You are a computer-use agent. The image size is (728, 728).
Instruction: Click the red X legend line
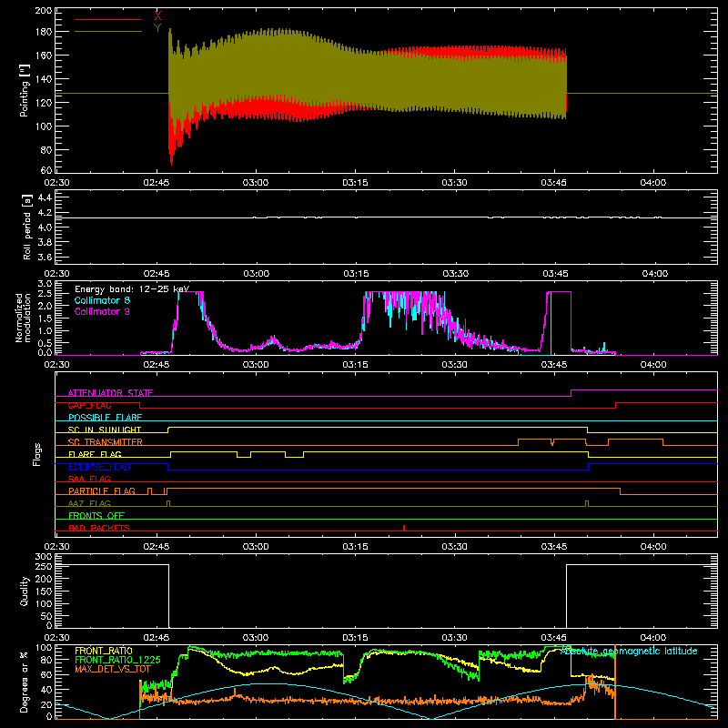(108, 19)
